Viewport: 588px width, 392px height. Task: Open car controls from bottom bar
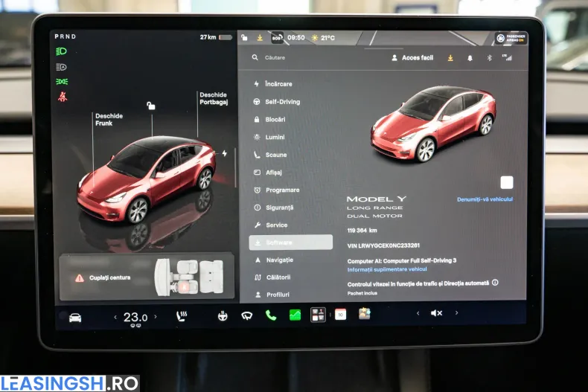tap(75, 318)
